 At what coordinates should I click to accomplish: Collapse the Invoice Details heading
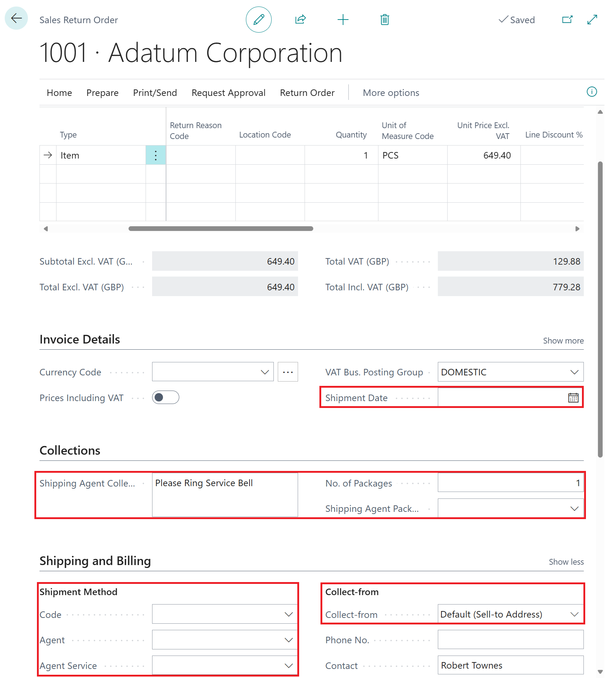pyautogui.click(x=80, y=339)
